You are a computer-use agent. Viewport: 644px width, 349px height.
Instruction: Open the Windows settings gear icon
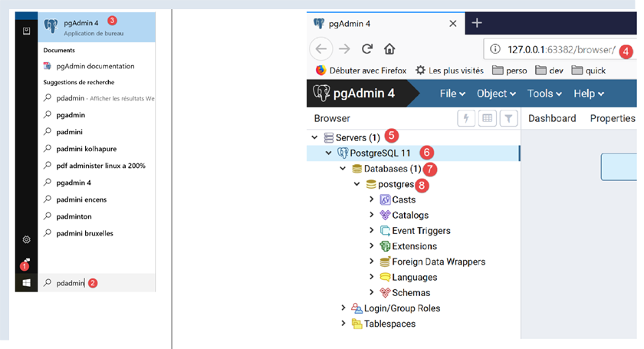pos(26,240)
